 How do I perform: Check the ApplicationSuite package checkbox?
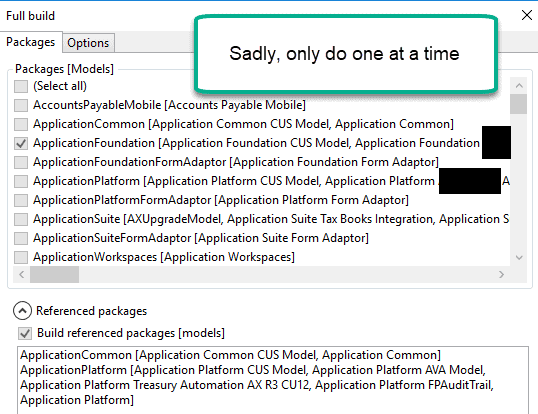[x=21, y=219]
